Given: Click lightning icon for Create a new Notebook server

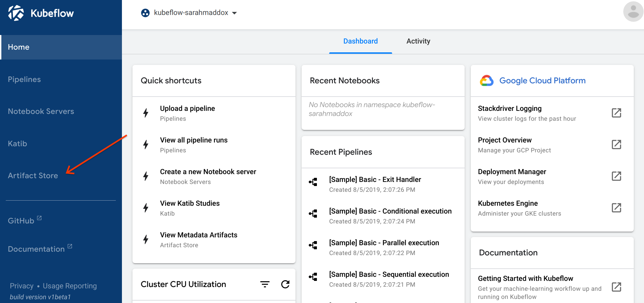Looking at the screenshot, I should [x=146, y=176].
